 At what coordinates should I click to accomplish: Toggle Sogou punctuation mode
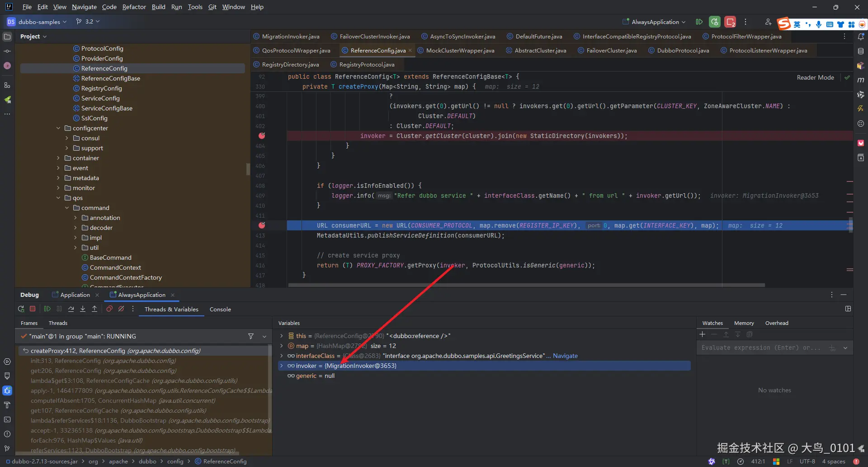pos(808,24)
